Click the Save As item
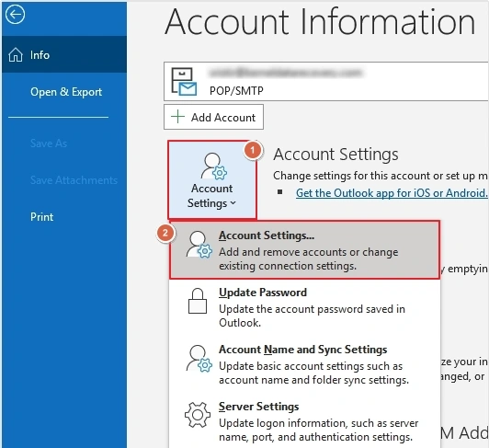The width and height of the screenshot is (489, 448). tap(49, 144)
